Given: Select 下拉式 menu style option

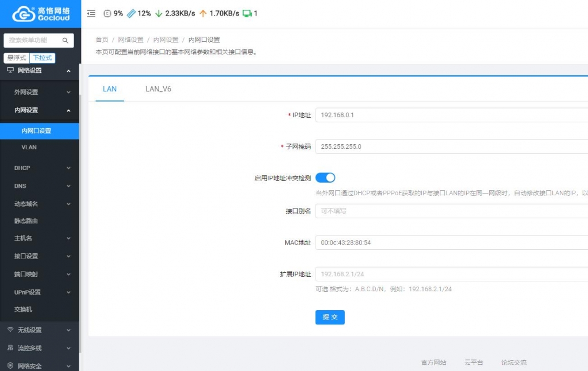Looking at the screenshot, I should point(43,58).
